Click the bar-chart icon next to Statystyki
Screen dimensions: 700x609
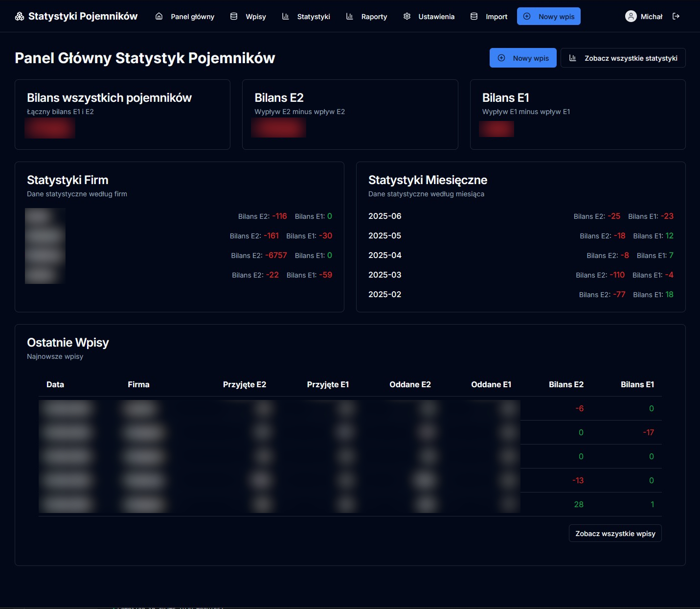click(285, 16)
